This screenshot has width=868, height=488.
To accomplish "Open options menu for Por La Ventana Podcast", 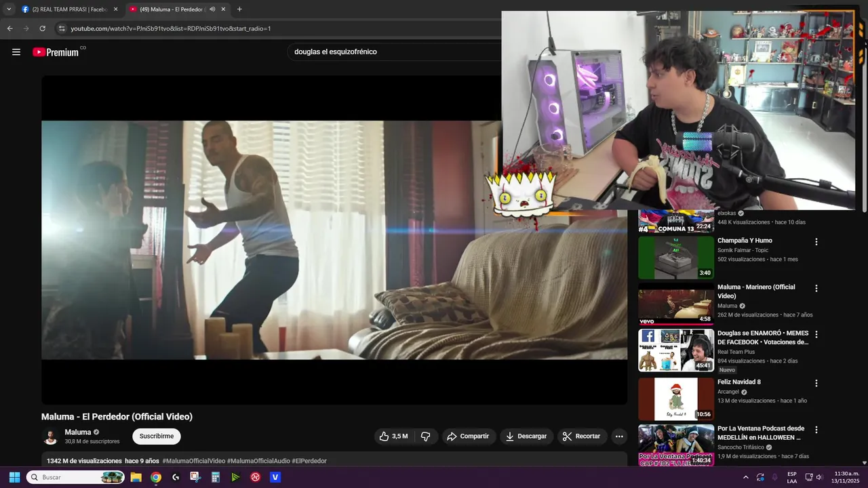I will pyautogui.click(x=816, y=430).
